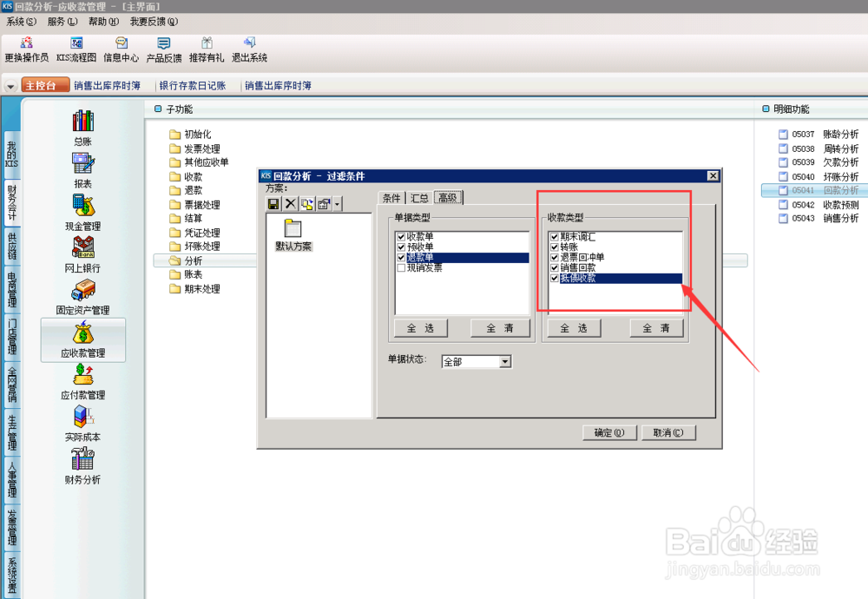Toggle the 退款单 checkbox
The height and width of the screenshot is (599, 868).
point(401,258)
